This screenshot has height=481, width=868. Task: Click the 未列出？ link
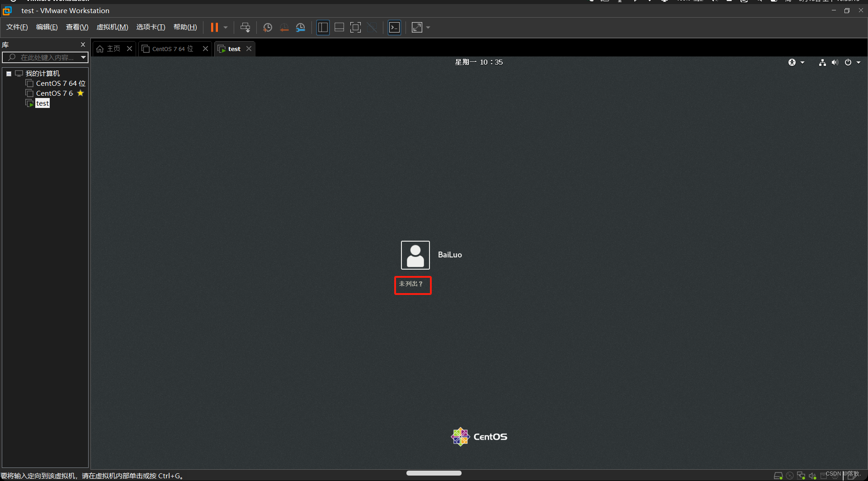coord(410,284)
